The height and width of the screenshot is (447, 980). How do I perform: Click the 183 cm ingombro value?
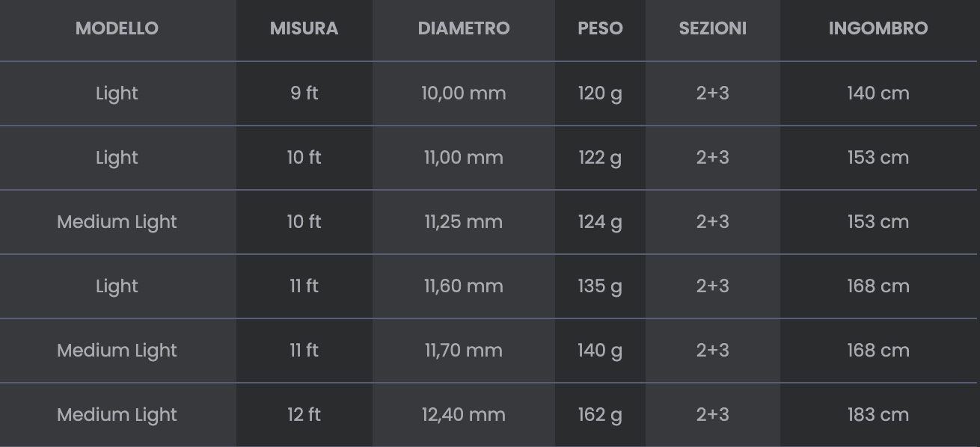point(878,415)
